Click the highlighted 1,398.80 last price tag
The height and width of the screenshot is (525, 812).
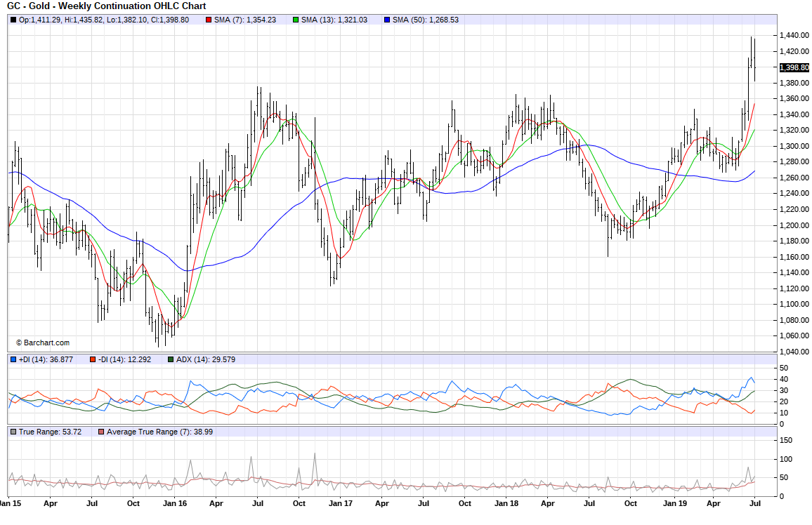pos(793,67)
